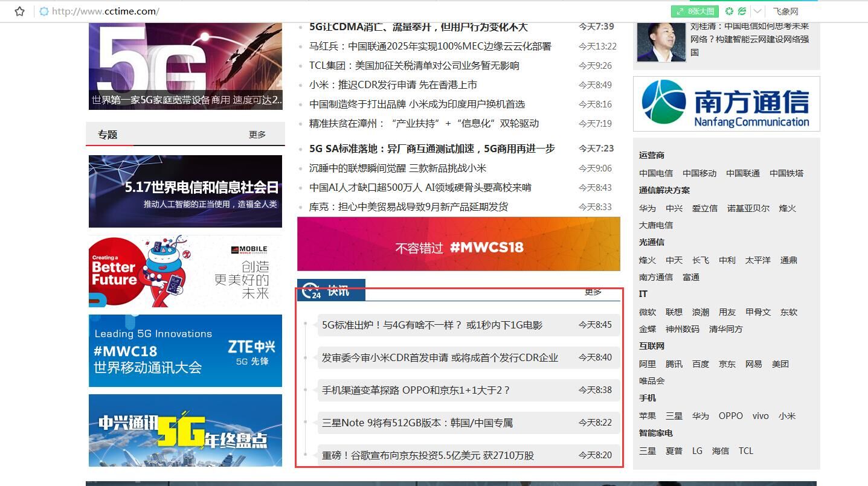
Task: Open OPPO under 手机 category
Action: click(731, 416)
